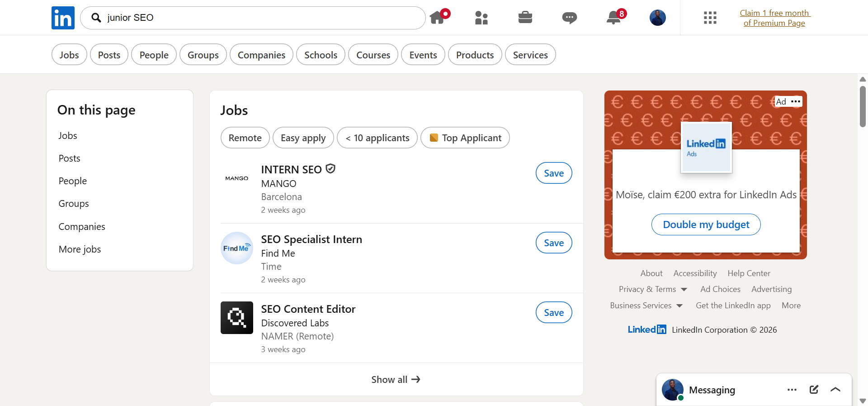Viewport: 868px width, 406px height.
Task: Filter search results by Groups
Action: point(203,55)
